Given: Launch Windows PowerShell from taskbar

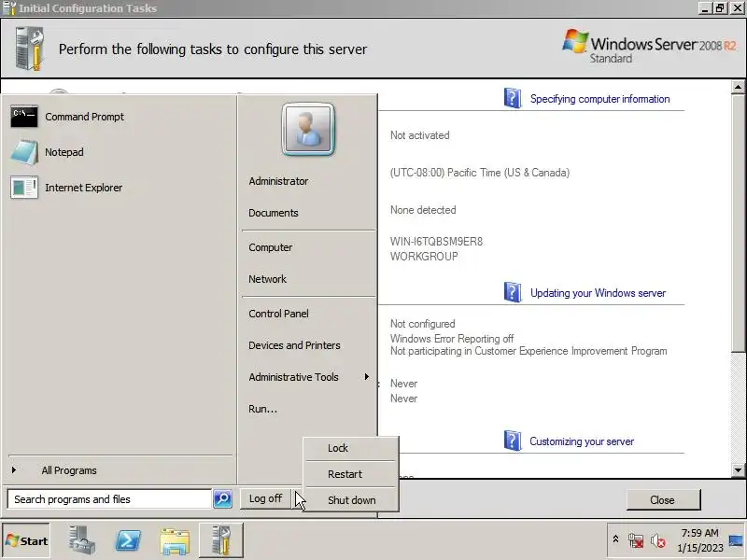Looking at the screenshot, I should click(128, 540).
